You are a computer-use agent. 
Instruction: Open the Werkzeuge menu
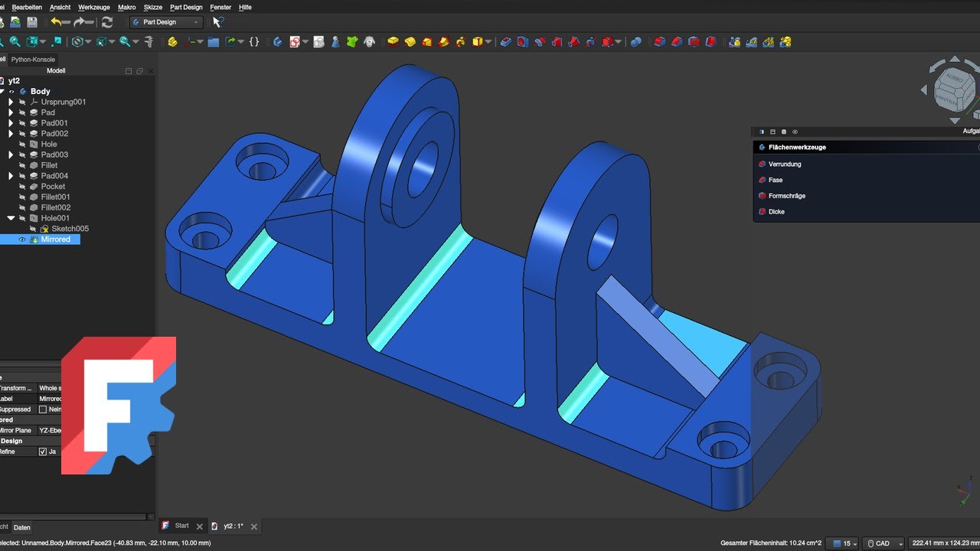pos(93,7)
